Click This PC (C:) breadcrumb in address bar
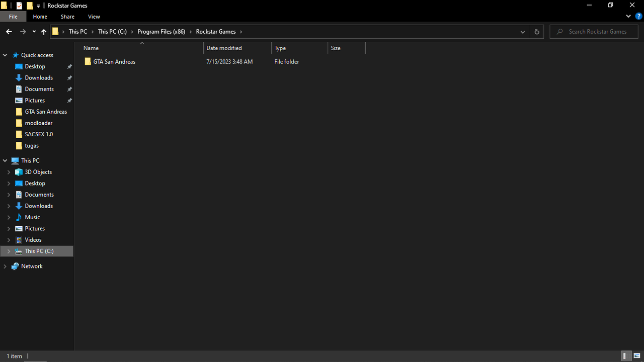644x362 pixels. pos(112,31)
